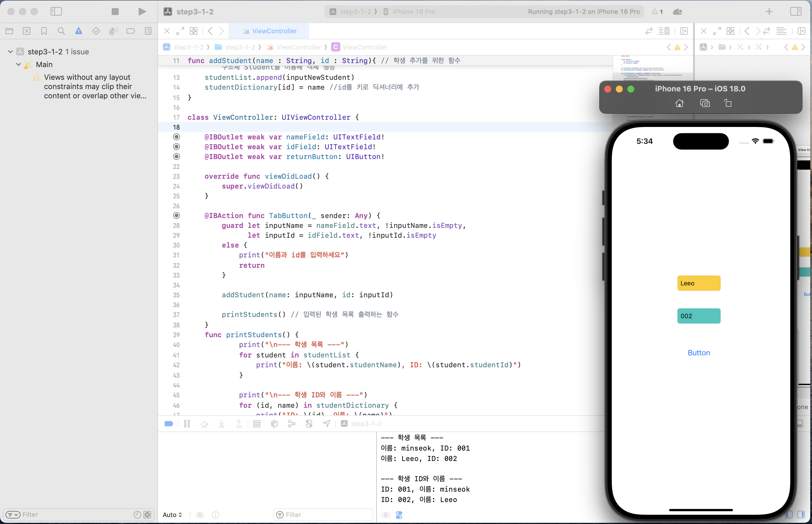Open the Test navigator diamond icon
Screen dimensions: 812x524
click(96, 31)
